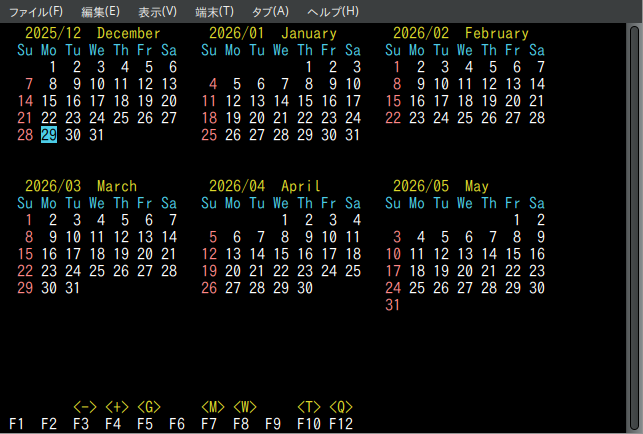The image size is (643, 434).
Task: Select December 25 in 2025/12 calendar
Action: click(121, 118)
